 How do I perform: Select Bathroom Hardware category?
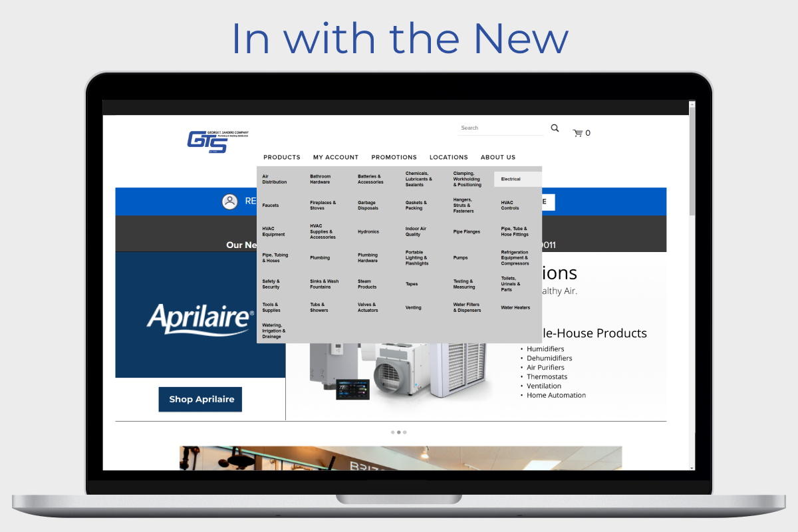320,179
